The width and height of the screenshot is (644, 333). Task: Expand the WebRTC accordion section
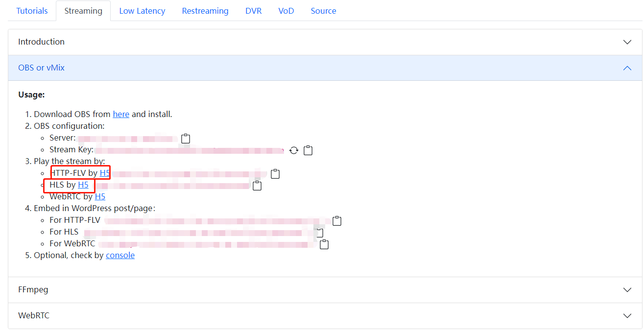click(x=627, y=316)
